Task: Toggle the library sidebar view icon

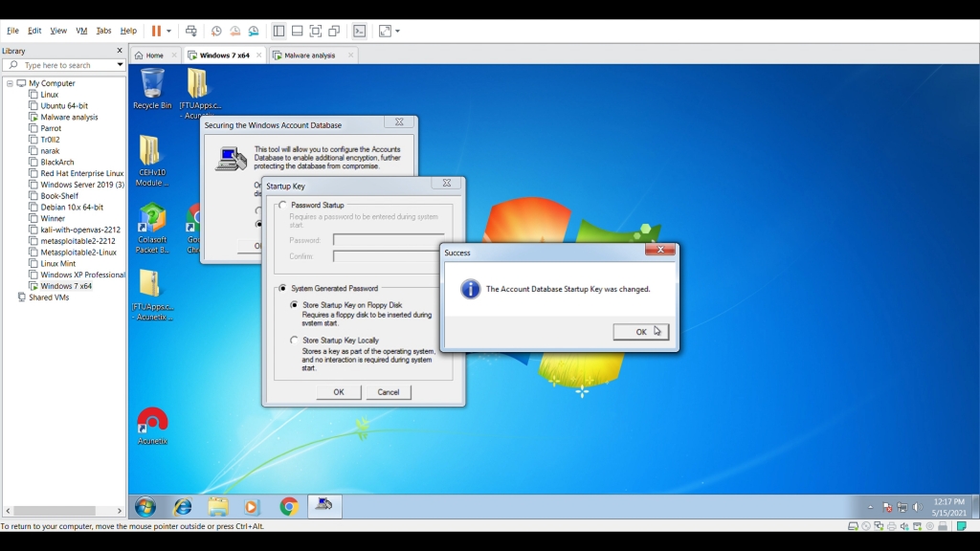Action: 278,31
